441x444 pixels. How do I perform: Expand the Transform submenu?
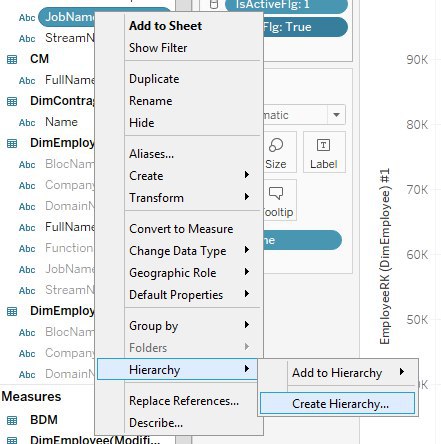coord(192,198)
